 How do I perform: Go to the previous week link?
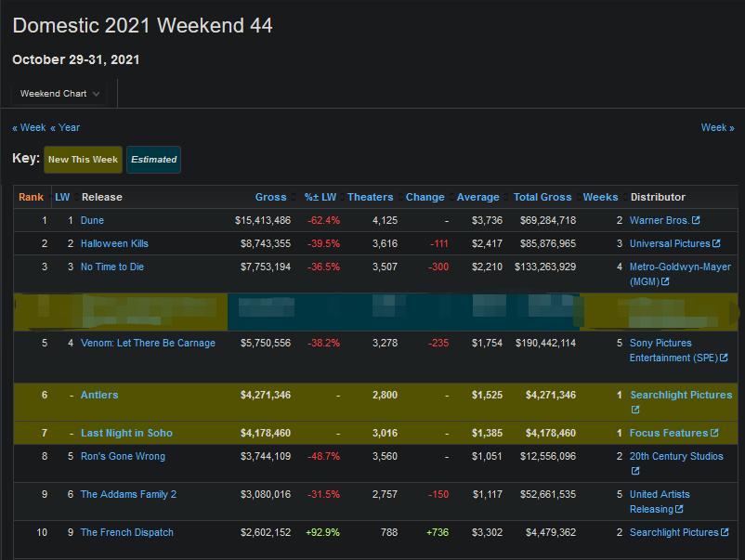[x=29, y=127]
